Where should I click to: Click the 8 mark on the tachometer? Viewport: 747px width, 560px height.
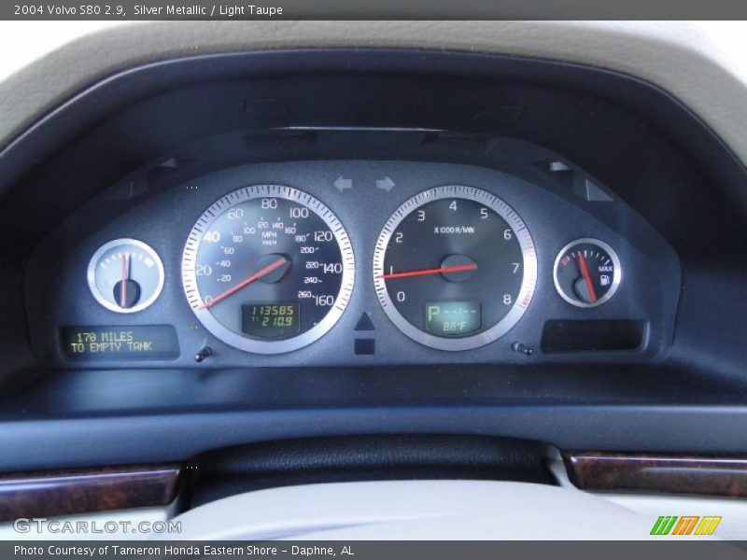(x=506, y=299)
